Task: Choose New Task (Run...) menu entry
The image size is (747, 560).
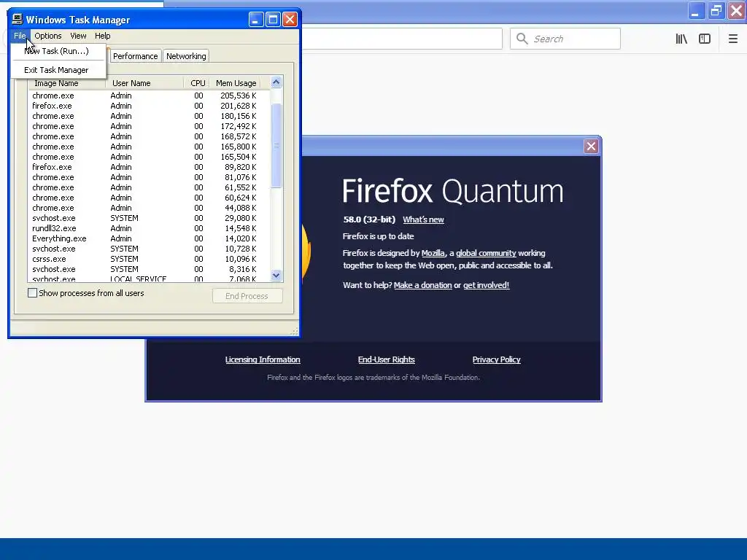Action: coord(58,51)
